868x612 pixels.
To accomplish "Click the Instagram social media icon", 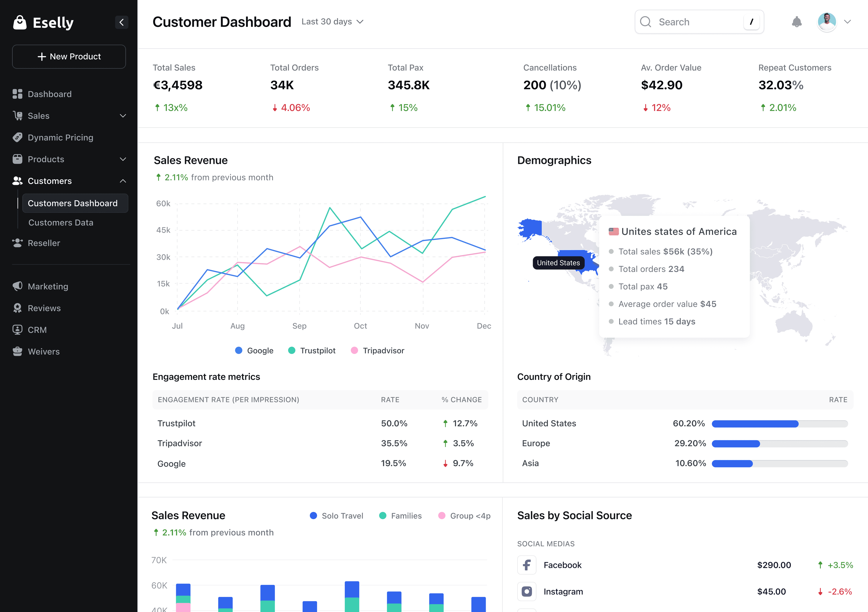I will pyautogui.click(x=527, y=592).
